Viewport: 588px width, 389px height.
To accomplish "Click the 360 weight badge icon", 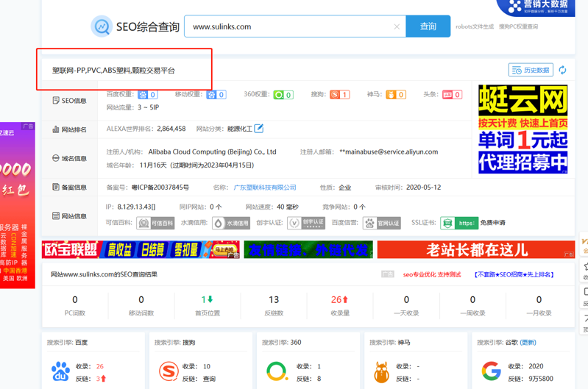I will point(283,95).
